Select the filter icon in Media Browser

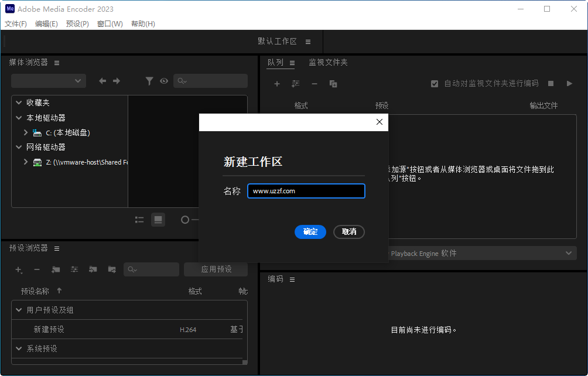pos(149,81)
